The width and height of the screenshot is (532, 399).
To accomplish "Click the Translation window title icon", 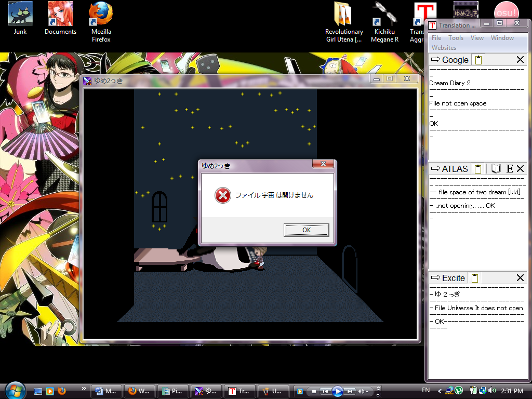I will [432, 25].
